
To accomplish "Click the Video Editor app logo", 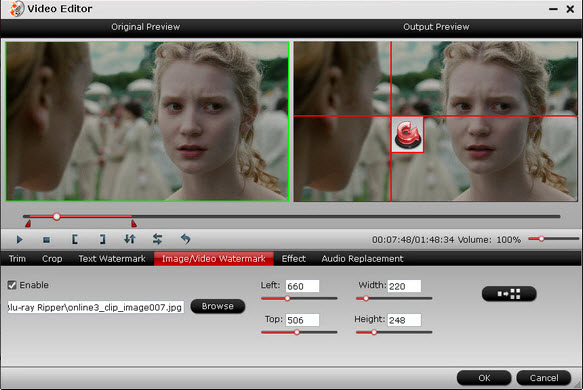I will (x=17, y=9).
